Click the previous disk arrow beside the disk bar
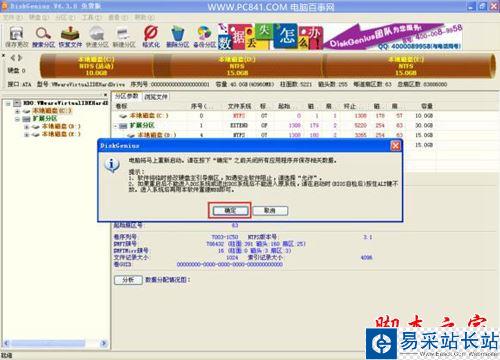The width and height of the screenshot is (500, 360). point(13,58)
